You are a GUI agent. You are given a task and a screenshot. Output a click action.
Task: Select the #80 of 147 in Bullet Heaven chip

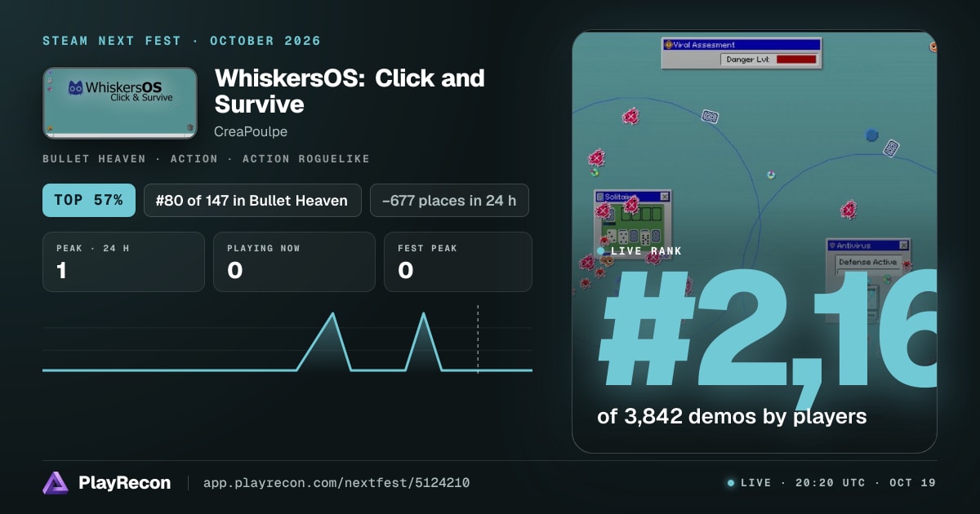[252, 200]
